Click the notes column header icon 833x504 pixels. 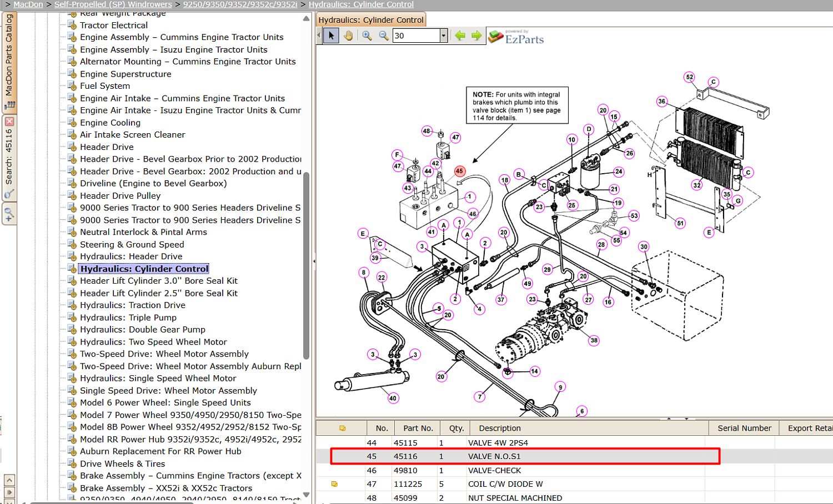click(342, 428)
